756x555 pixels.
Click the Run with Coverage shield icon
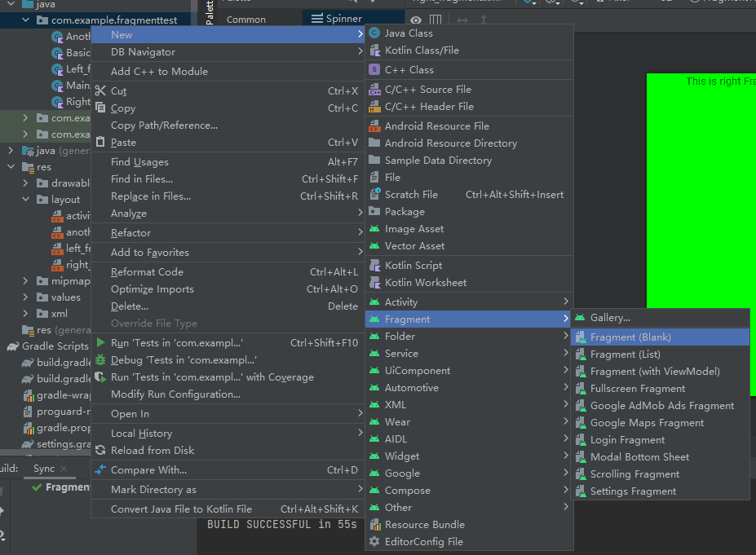(100, 377)
